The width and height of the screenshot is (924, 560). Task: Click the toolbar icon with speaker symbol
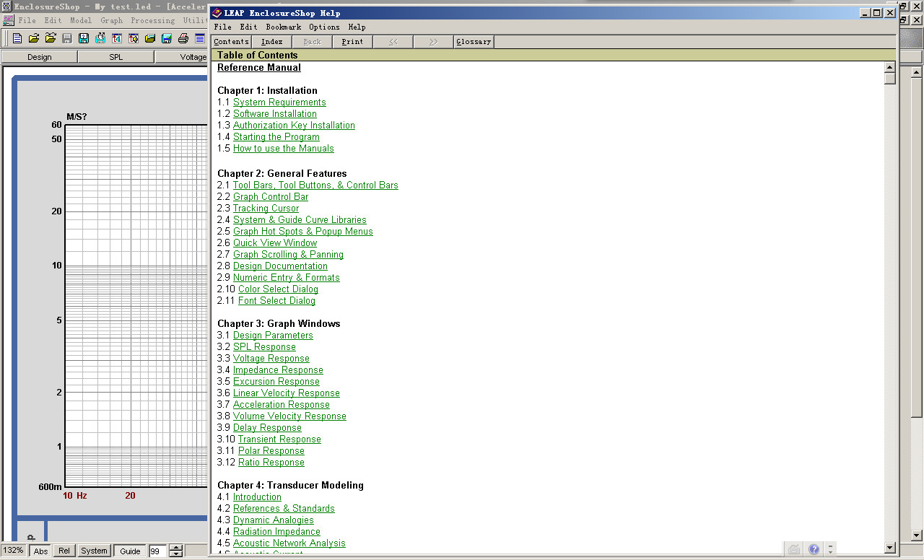point(133,38)
